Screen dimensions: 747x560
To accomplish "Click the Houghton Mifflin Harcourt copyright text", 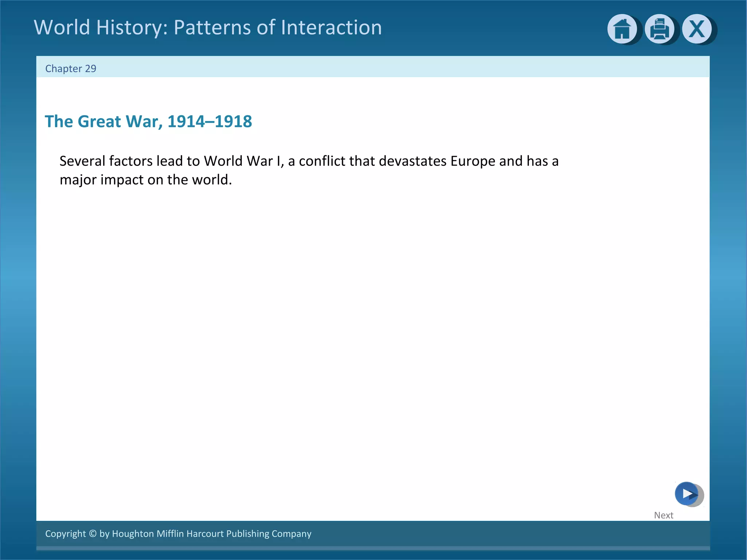I will (x=178, y=533).
